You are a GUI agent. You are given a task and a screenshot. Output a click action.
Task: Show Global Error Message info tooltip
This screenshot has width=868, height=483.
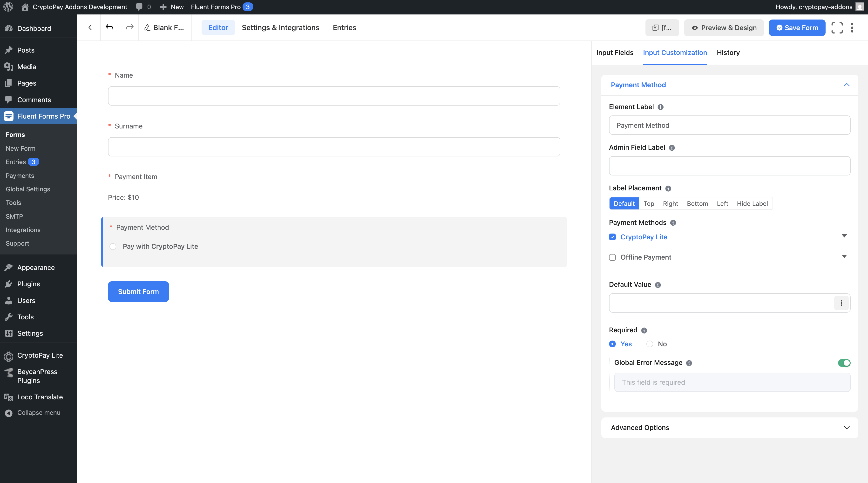click(689, 363)
